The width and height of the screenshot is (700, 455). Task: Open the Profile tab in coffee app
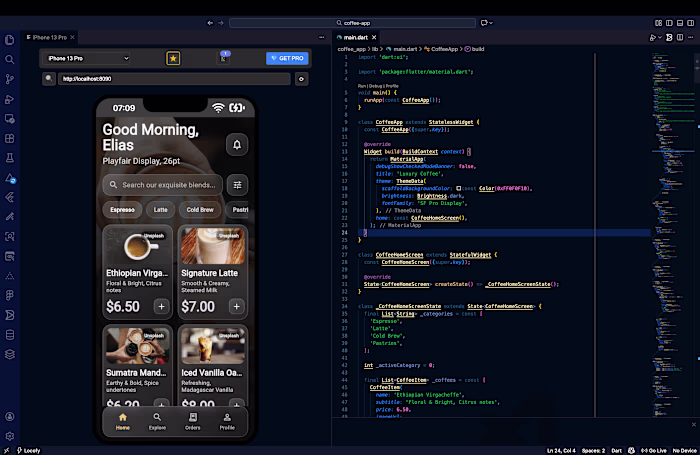227,421
